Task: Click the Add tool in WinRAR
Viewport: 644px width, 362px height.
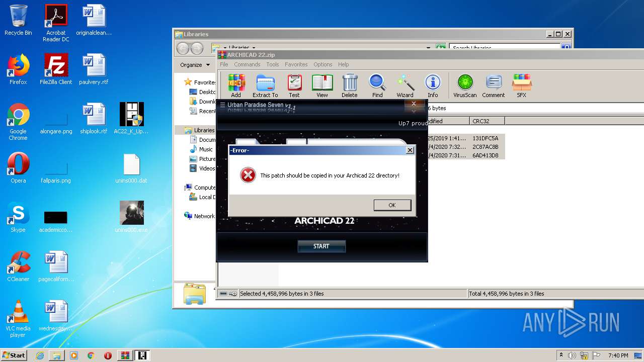Action: [x=236, y=85]
